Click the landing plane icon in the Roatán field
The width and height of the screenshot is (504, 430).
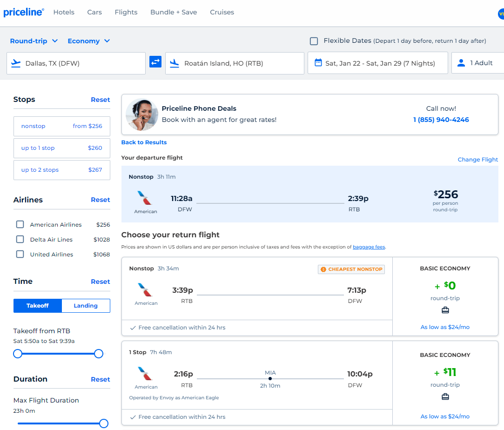(174, 63)
